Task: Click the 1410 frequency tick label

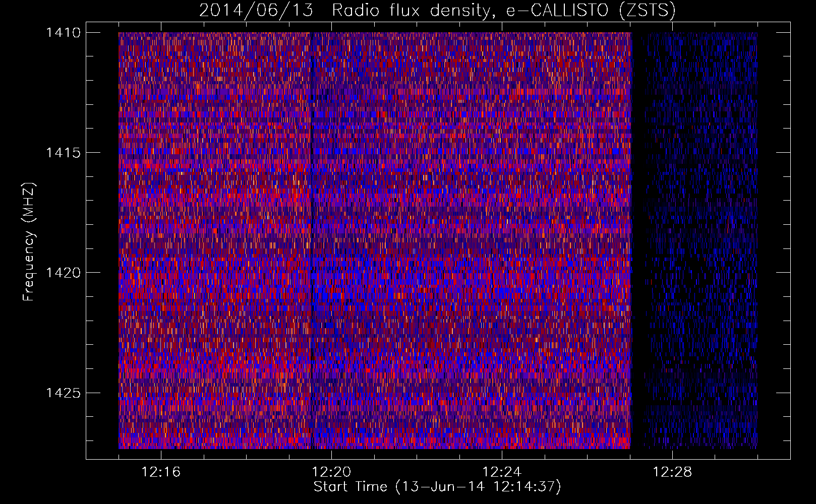Action: click(63, 33)
